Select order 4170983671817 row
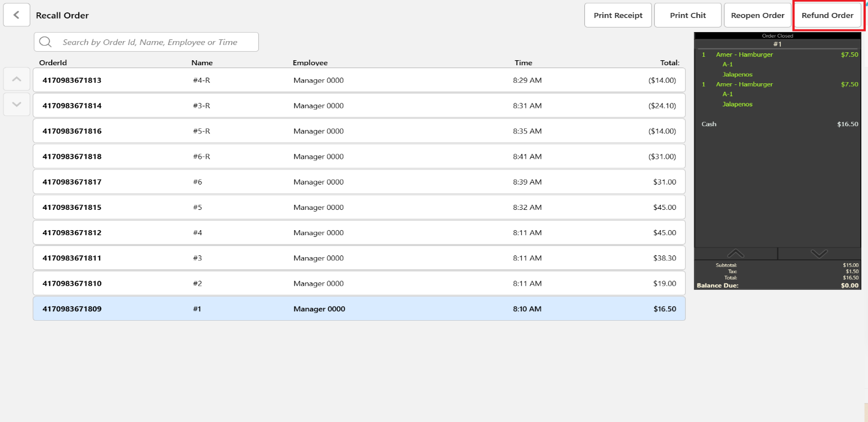 359,182
